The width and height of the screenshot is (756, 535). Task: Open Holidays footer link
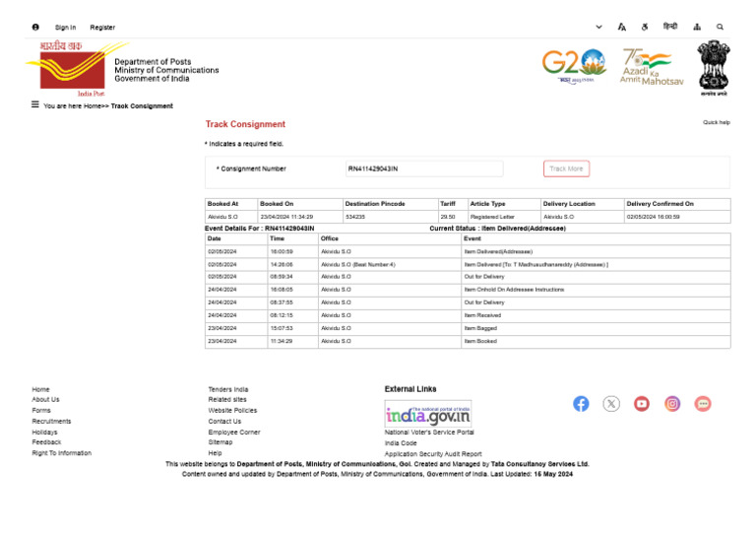(x=44, y=433)
